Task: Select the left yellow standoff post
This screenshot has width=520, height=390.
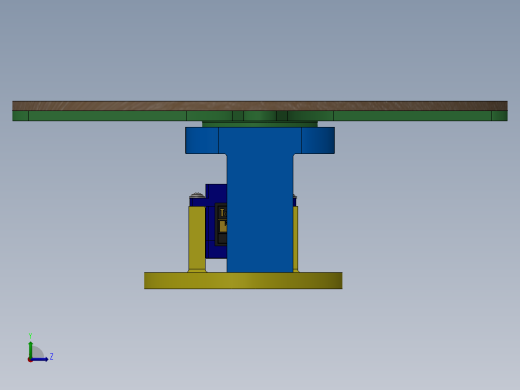Action: [x=197, y=239]
